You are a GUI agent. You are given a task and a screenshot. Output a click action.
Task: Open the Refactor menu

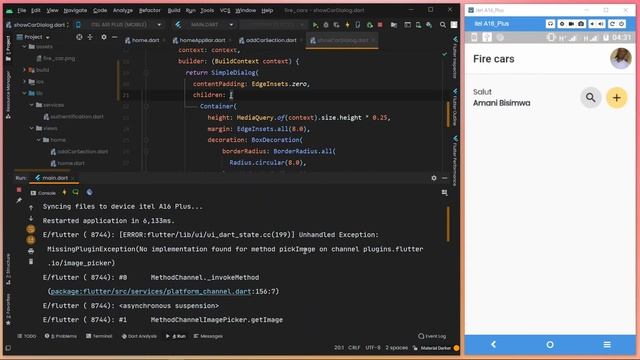tap(150, 10)
